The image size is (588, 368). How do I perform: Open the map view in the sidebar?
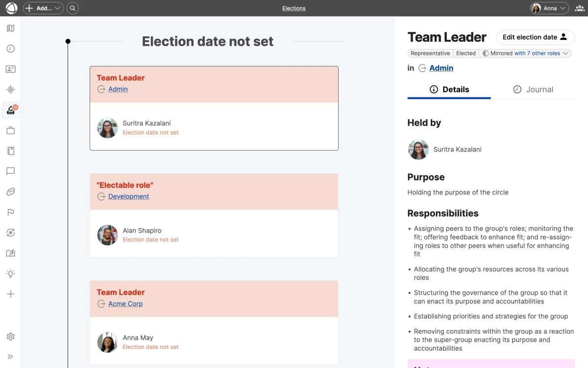[10, 28]
